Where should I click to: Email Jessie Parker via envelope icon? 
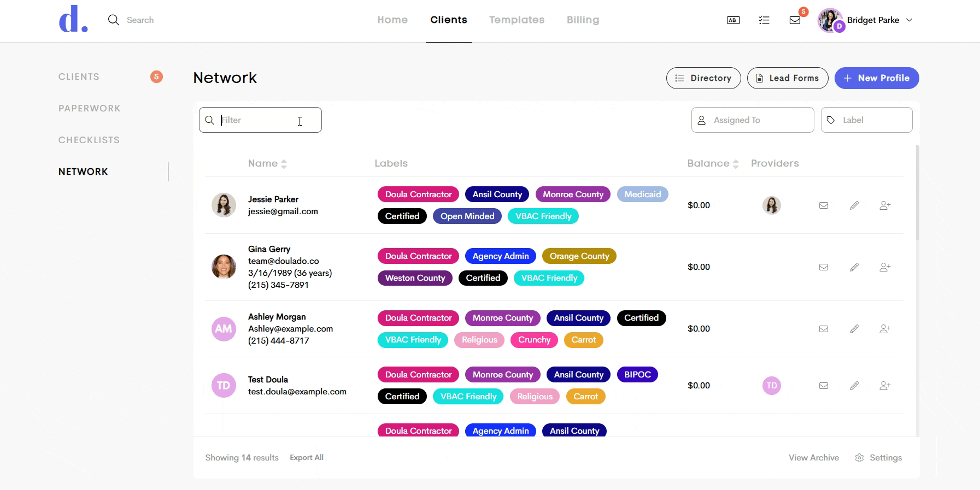(x=824, y=205)
